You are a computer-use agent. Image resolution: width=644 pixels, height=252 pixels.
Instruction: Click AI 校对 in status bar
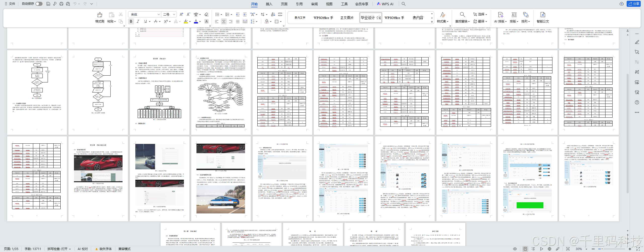click(83, 249)
